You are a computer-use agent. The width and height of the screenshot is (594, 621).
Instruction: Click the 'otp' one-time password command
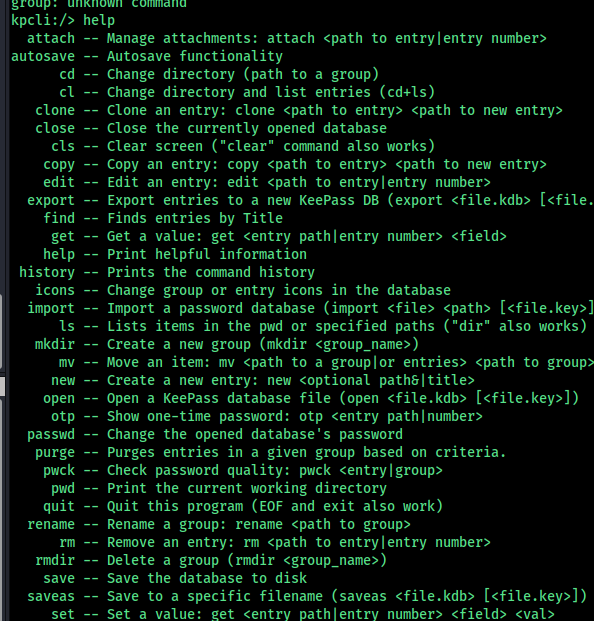coord(63,416)
